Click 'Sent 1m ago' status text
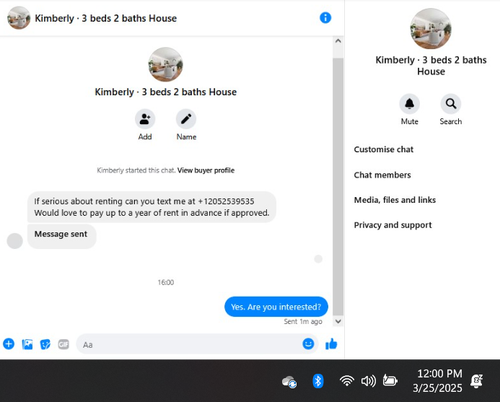This screenshot has width=500, height=402. [303, 321]
